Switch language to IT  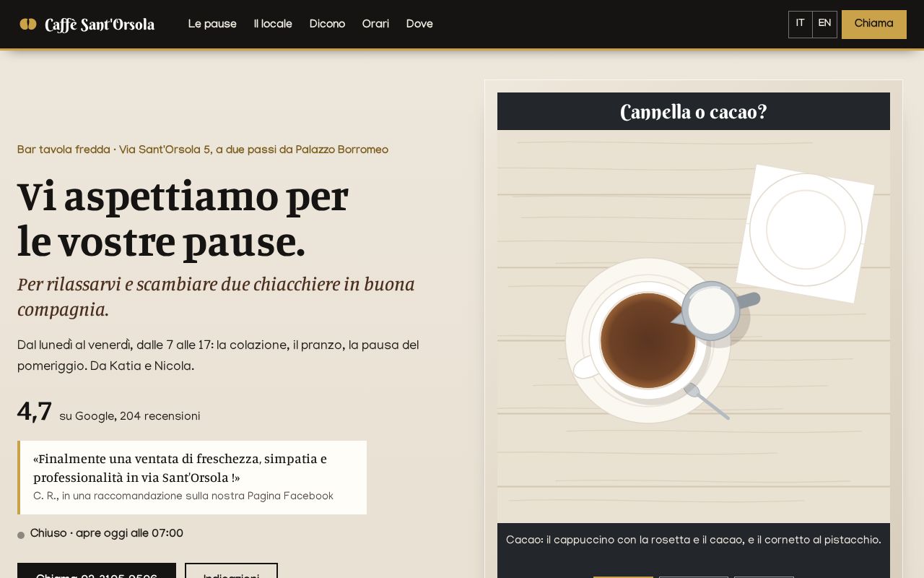tap(801, 25)
